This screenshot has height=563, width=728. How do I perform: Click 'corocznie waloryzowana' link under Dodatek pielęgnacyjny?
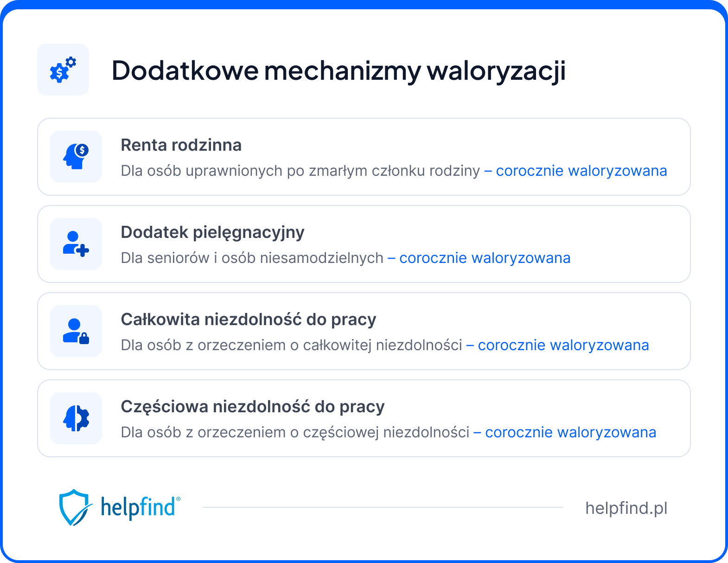click(x=485, y=258)
